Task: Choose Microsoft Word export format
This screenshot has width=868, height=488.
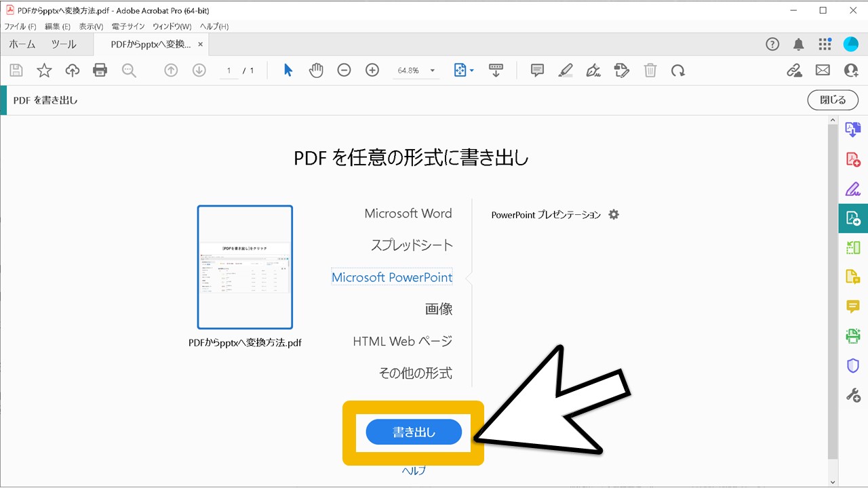Action: click(408, 213)
